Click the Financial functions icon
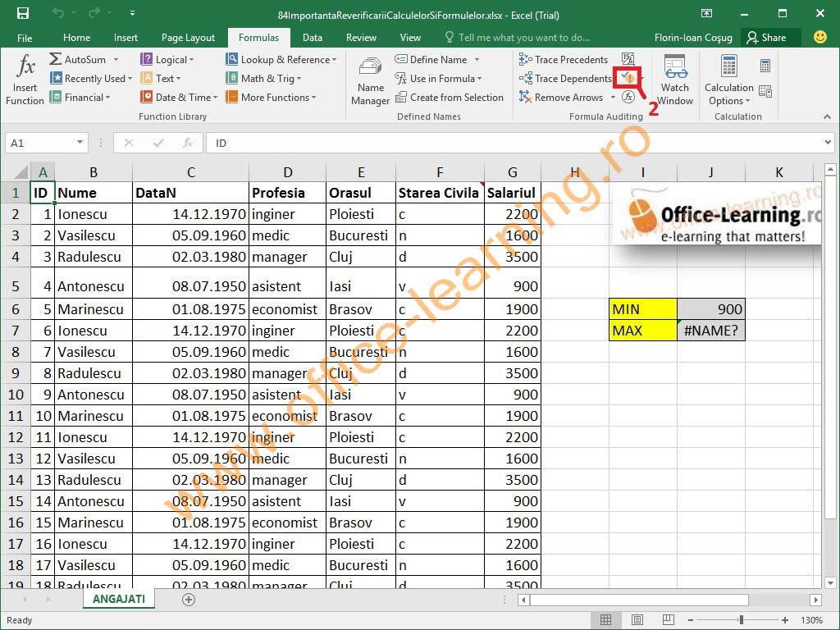Viewport: 840px width, 630px height. tap(55, 97)
